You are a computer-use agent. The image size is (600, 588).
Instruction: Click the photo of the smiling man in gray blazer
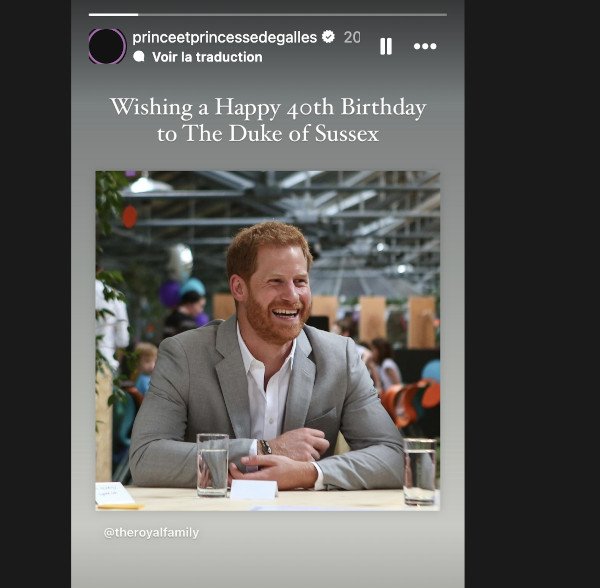(x=267, y=340)
